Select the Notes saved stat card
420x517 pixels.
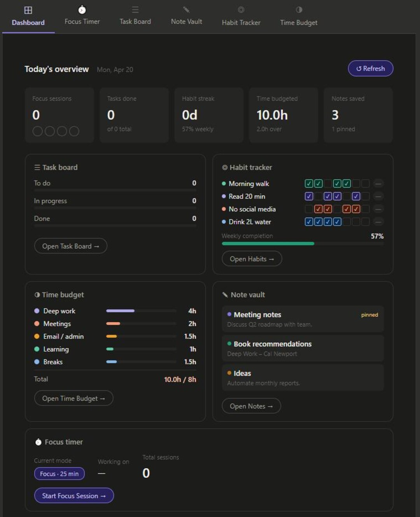click(358, 115)
